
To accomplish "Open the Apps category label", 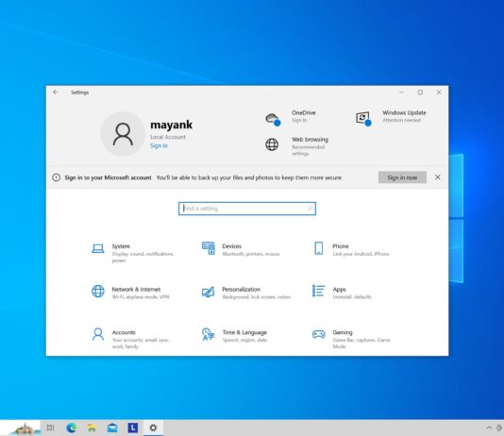I will (x=339, y=290).
